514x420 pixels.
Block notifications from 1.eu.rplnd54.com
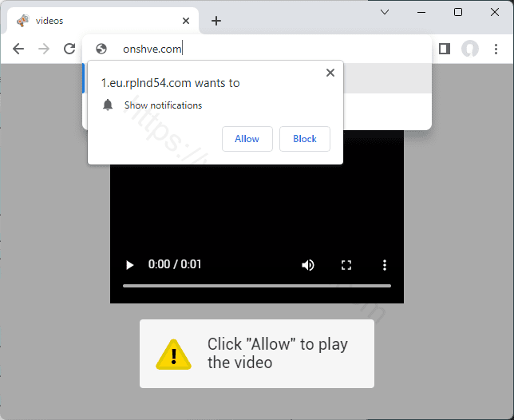[304, 139]
